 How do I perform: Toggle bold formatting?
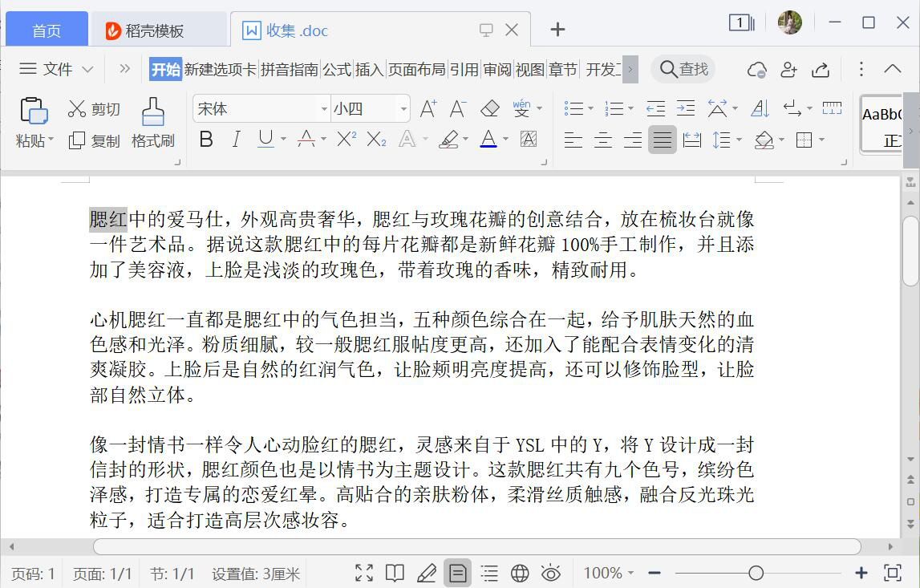coord(206,139)
